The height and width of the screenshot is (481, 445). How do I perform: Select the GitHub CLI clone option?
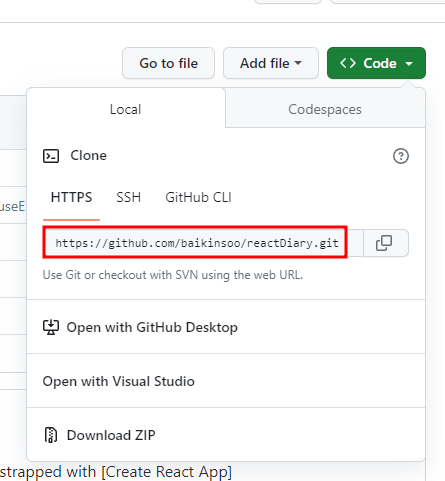[x=198, y=197]
